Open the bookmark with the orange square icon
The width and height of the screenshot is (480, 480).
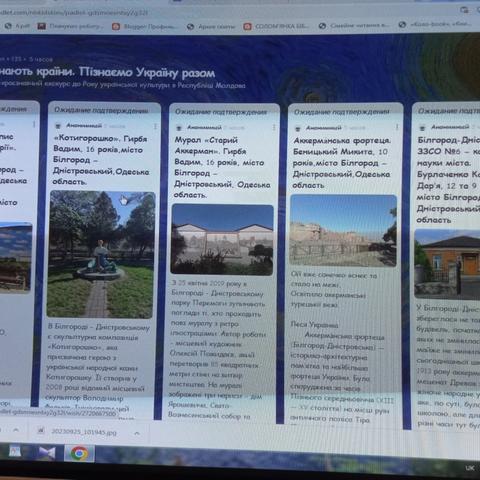click(x=144, y=26)
